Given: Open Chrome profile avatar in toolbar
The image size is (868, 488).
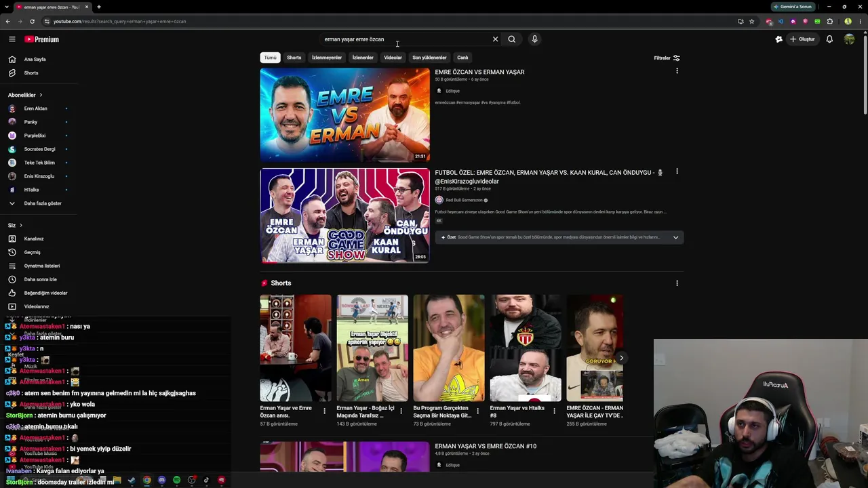Looking at the screenshot, I should click(848, 21).
